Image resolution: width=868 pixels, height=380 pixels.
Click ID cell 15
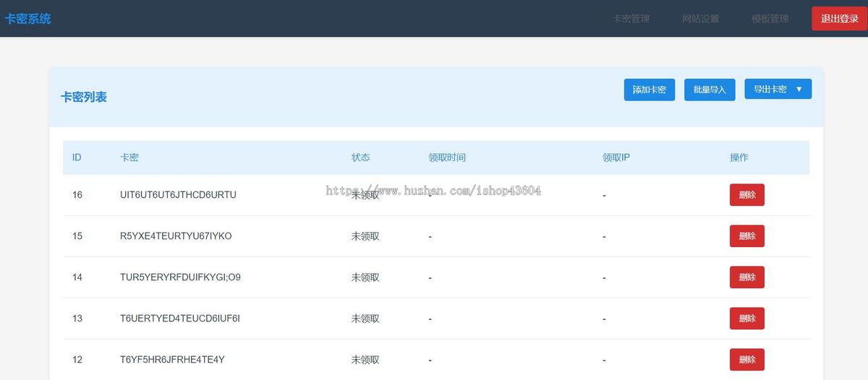[x=77, y=236]
